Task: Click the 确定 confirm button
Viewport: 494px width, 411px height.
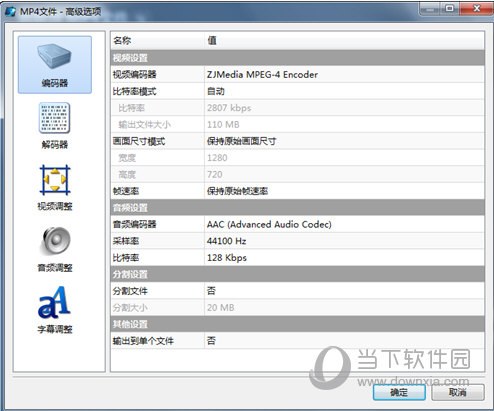Action: tap(399, 392)
